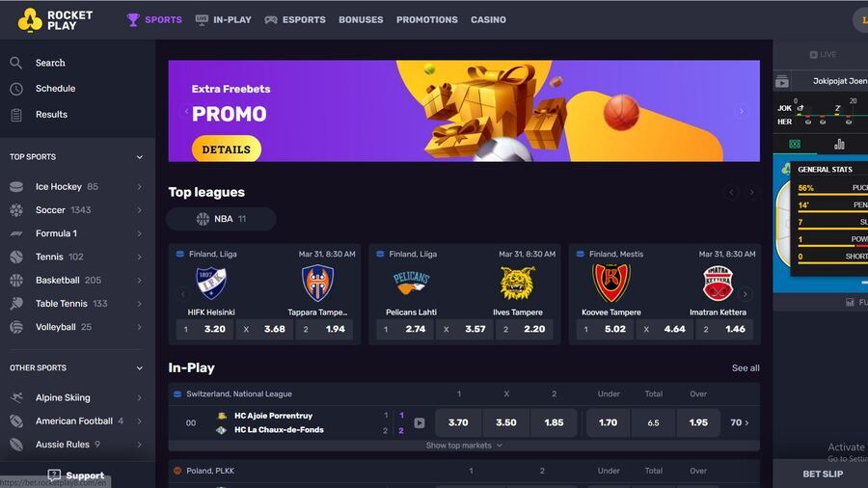Image resolution: width=868 pixels, height=488 pixels.
Task: Advance promo banner with right arrow
Action: tap(742, 111)
